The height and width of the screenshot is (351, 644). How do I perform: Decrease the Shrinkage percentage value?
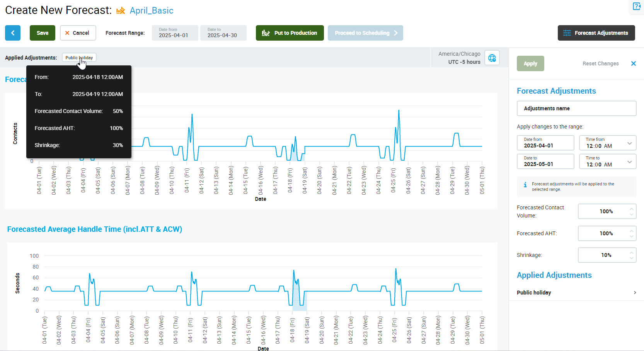631,258
